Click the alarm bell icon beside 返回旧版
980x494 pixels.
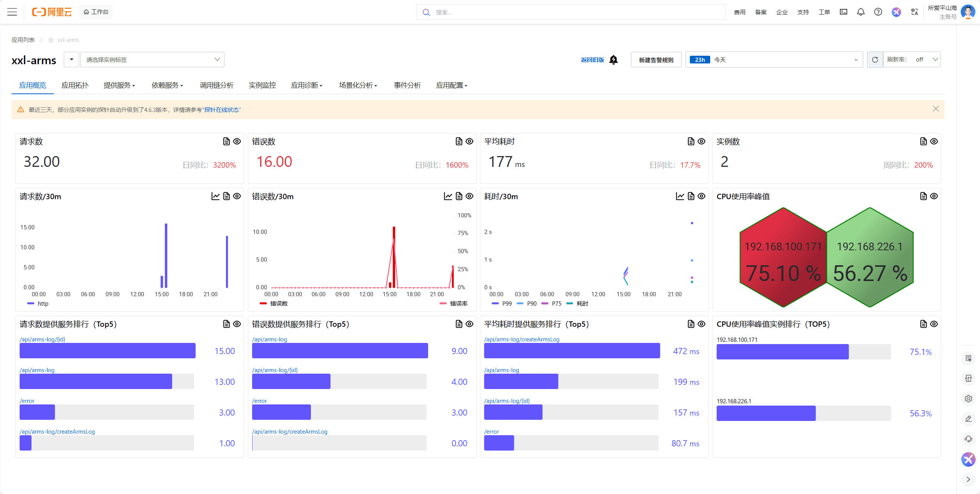(x=614, y=60)
